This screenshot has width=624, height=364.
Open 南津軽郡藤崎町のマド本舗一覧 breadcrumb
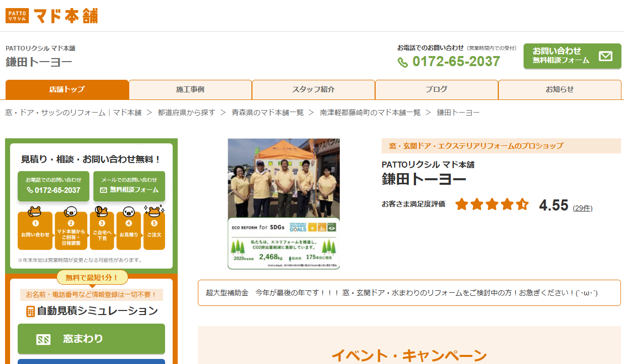tap(370, 112)
